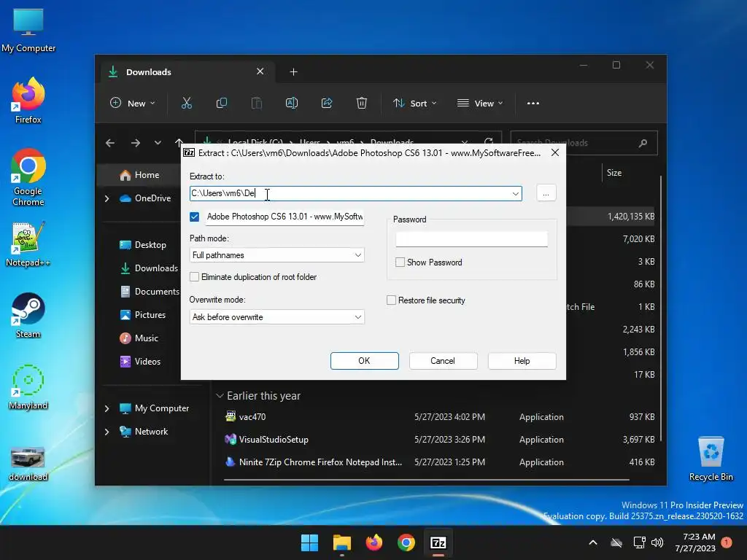Click the Cut scissors icon in Explorer toolbar
The image size is (747, 560).
pos(187,104)
